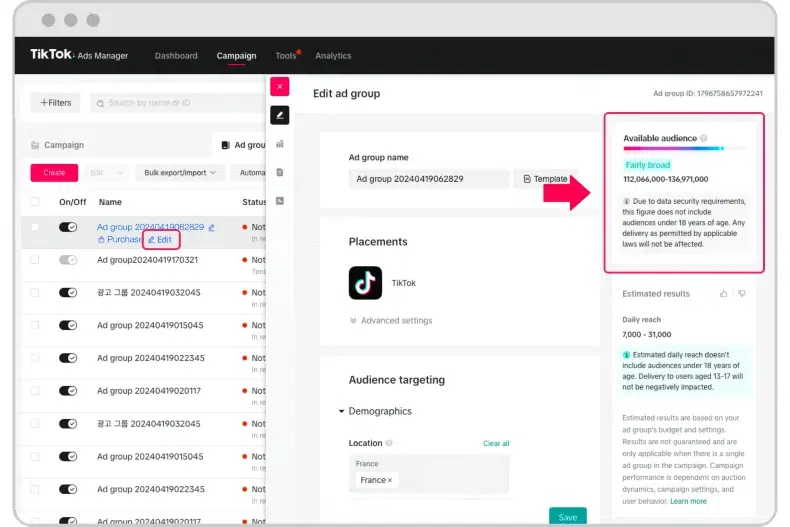Click the TikTok Ads Manager logo
The image size is (790, 527).
[79, 55]
